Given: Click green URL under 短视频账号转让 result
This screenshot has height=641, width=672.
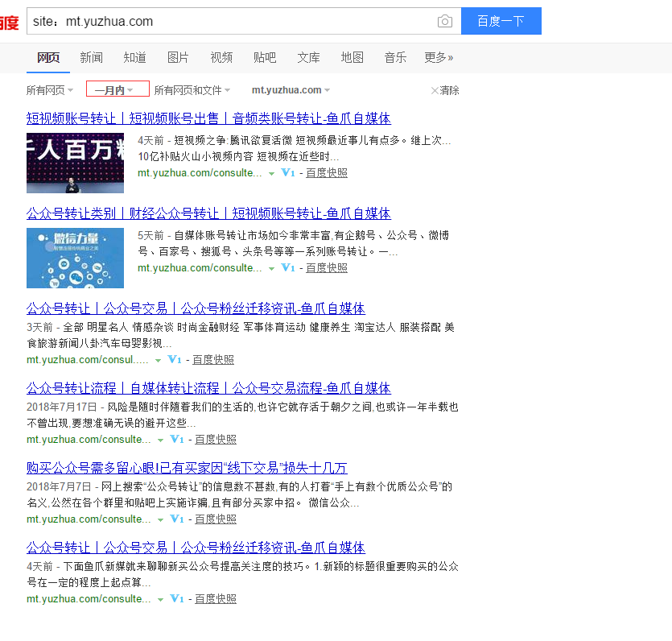Looking at the screenshot, I should click(200, 173).
